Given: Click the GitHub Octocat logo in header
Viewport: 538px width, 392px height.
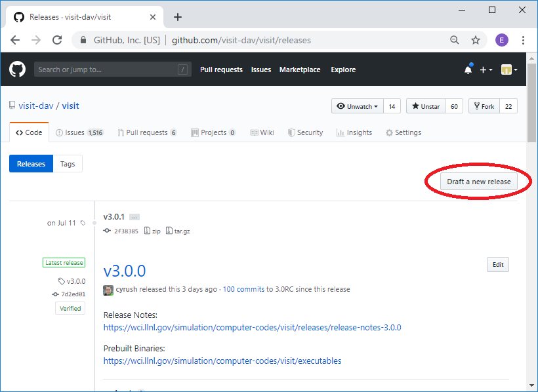Looking at the screenshot, I should pos(17,69).
